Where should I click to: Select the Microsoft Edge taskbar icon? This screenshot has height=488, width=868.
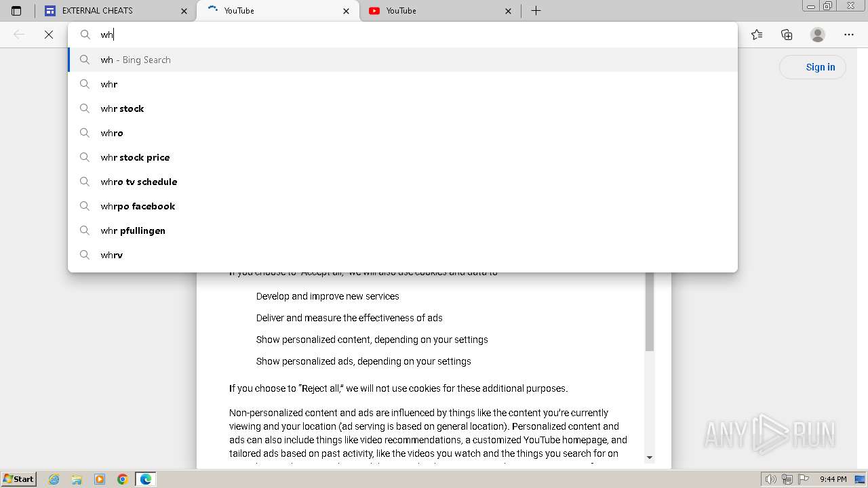[146, 479]
